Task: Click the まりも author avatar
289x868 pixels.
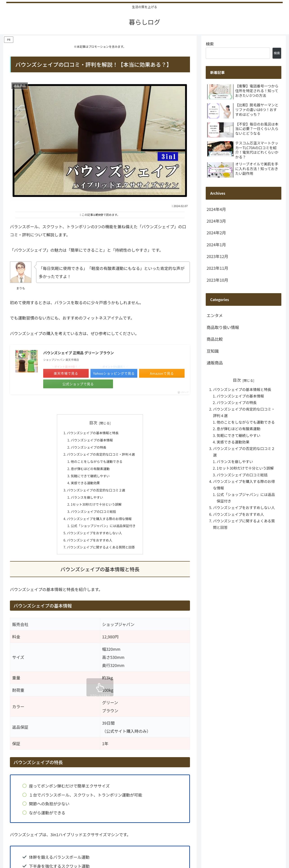Action: 21,272
